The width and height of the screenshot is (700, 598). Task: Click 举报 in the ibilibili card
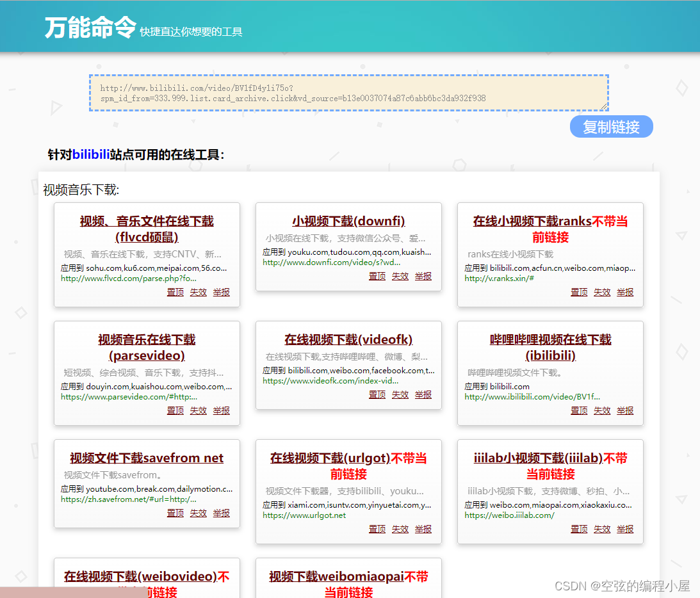[x=625, y=410]
